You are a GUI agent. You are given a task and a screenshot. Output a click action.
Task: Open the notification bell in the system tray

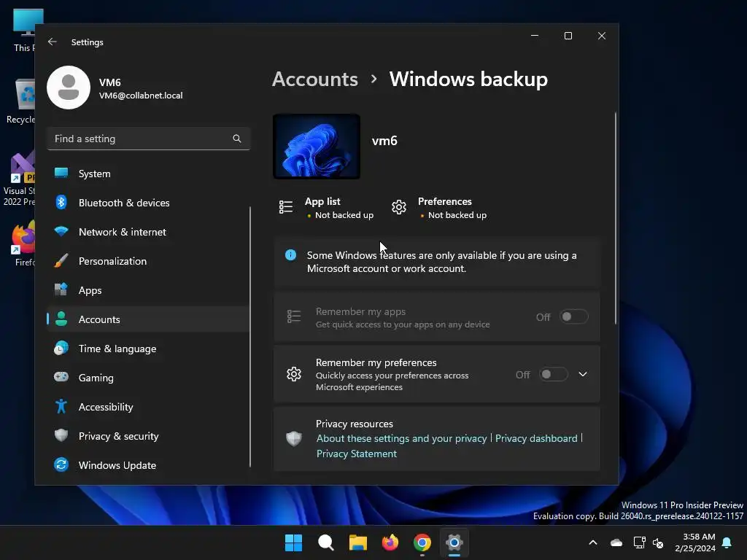point(727,542)
